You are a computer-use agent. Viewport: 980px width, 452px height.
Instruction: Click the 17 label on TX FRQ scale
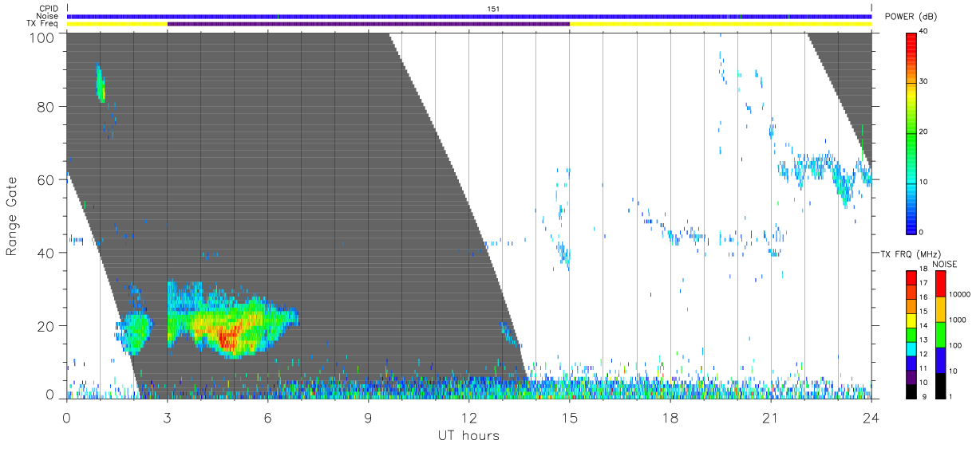pos(923,283)
